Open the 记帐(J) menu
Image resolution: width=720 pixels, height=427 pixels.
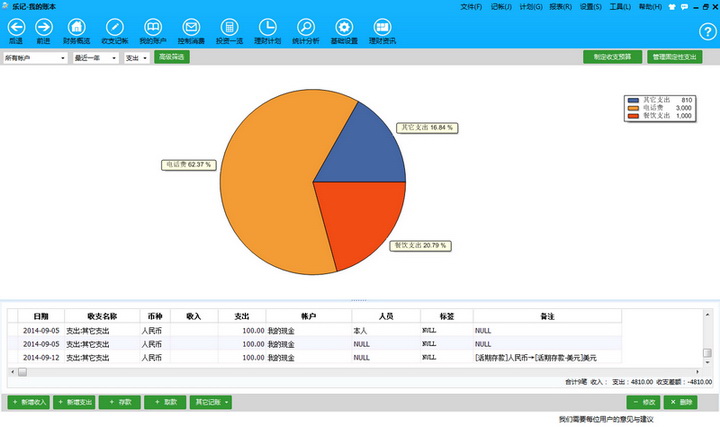[501, 7]
